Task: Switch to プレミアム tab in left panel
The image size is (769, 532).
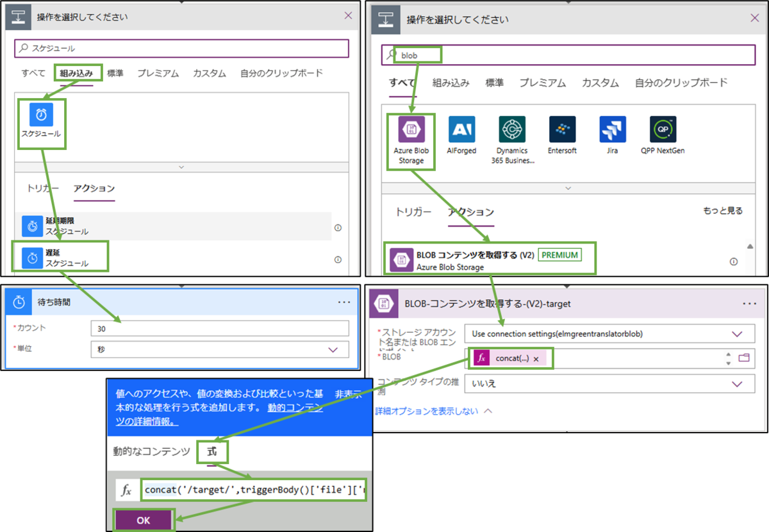Action: coord(158,73)
